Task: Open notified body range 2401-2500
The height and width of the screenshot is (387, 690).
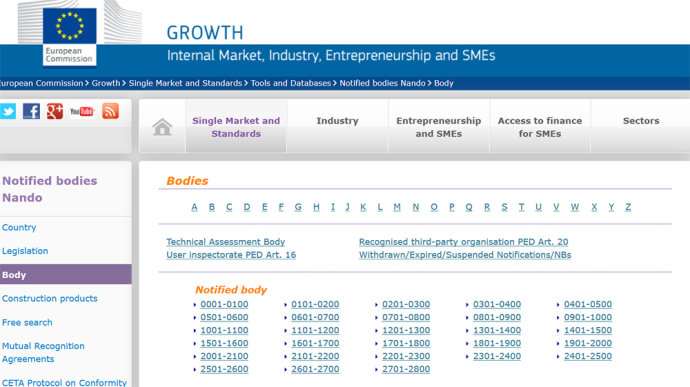Action: point(587,356)
